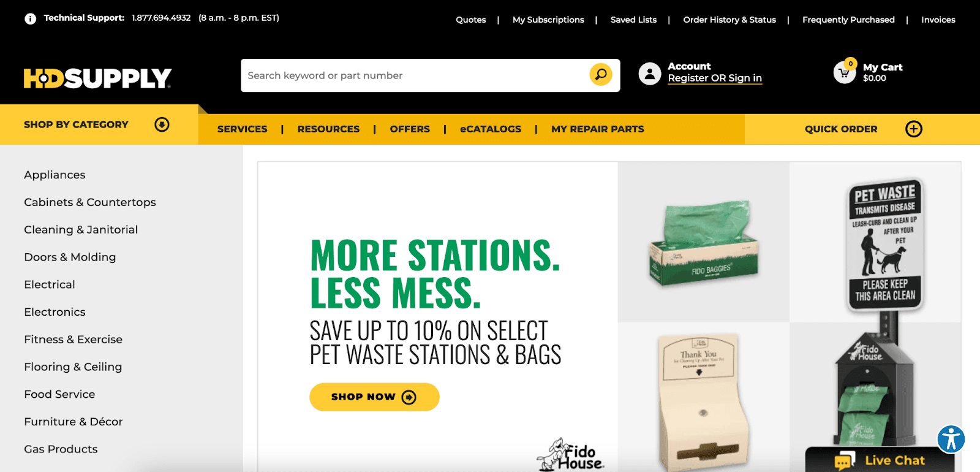
Task: Open the Resources menu
Action: click(x=328, y=129)
